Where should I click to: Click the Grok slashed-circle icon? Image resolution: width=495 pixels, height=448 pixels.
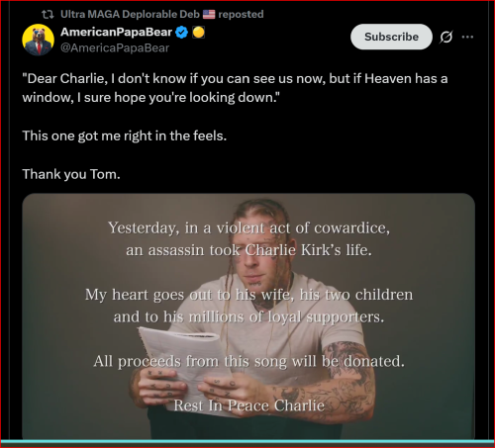pyautogui.click(x=446, y=37)
